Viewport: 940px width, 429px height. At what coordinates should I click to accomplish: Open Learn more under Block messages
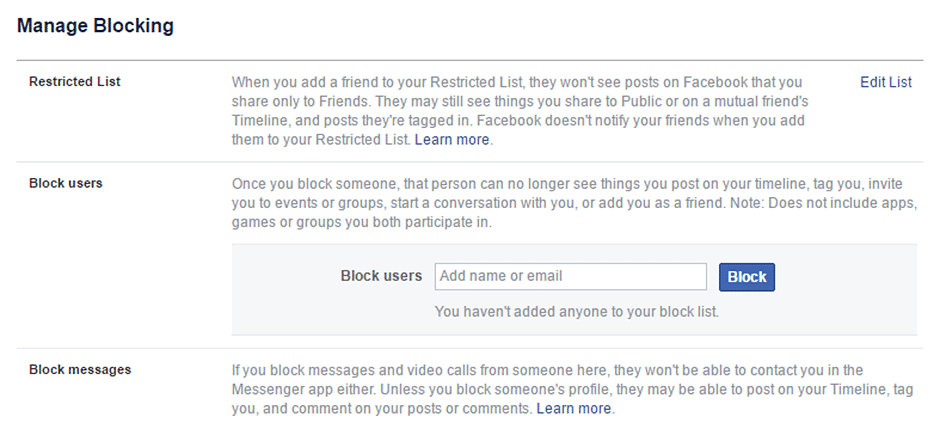pyautogui.click(x=573, y=409)
